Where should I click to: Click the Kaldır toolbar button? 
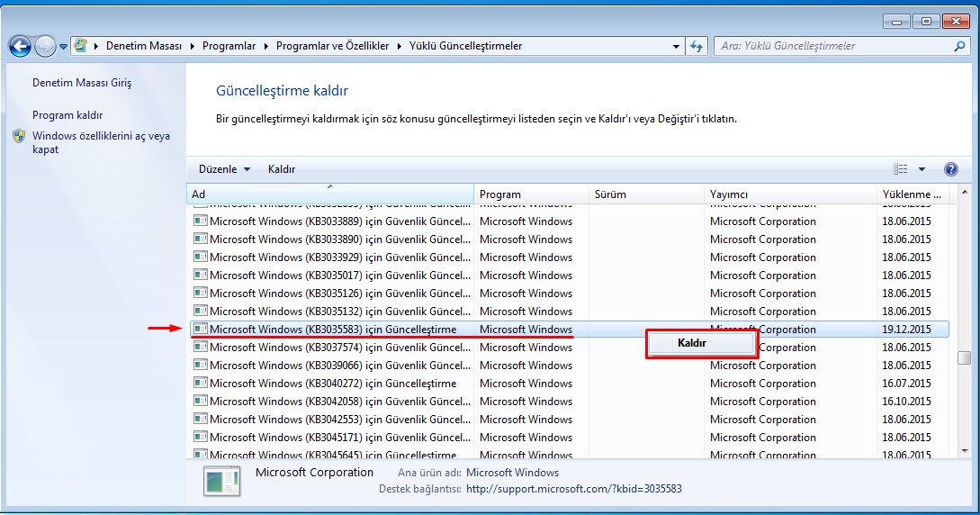click(282, 169)
